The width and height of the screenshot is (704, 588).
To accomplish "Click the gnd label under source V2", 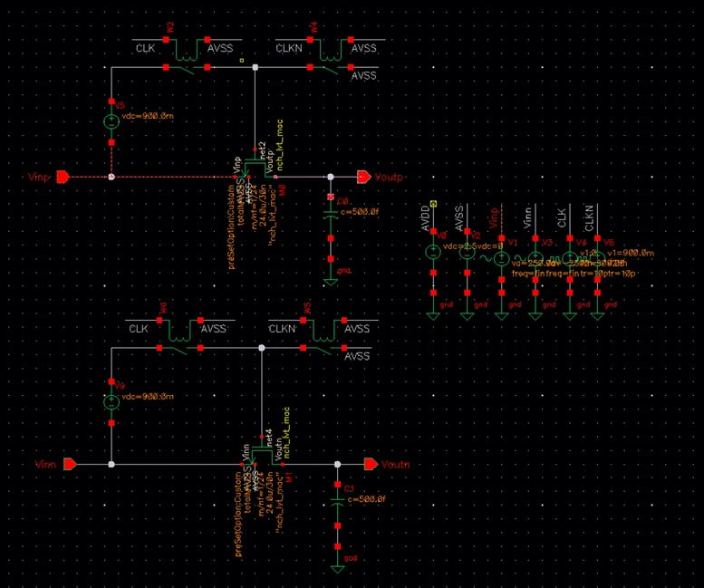I will [480, 304].
